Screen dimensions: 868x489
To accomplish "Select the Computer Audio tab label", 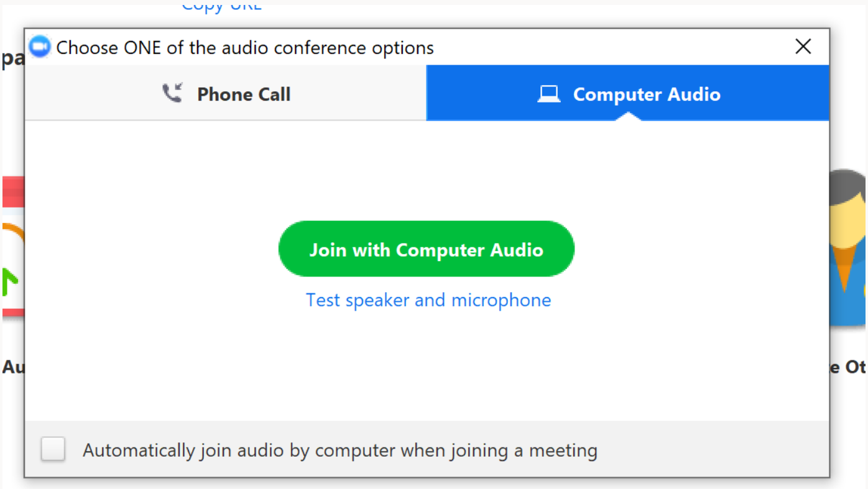I will pos(647,94).
